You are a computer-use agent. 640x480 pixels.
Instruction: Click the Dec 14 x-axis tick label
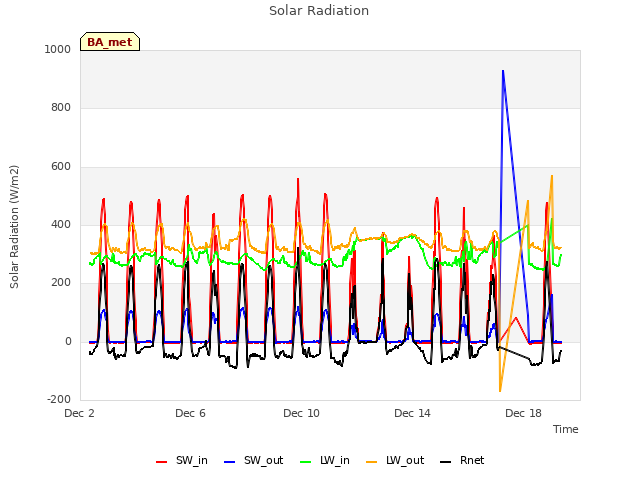pos(412,413)
